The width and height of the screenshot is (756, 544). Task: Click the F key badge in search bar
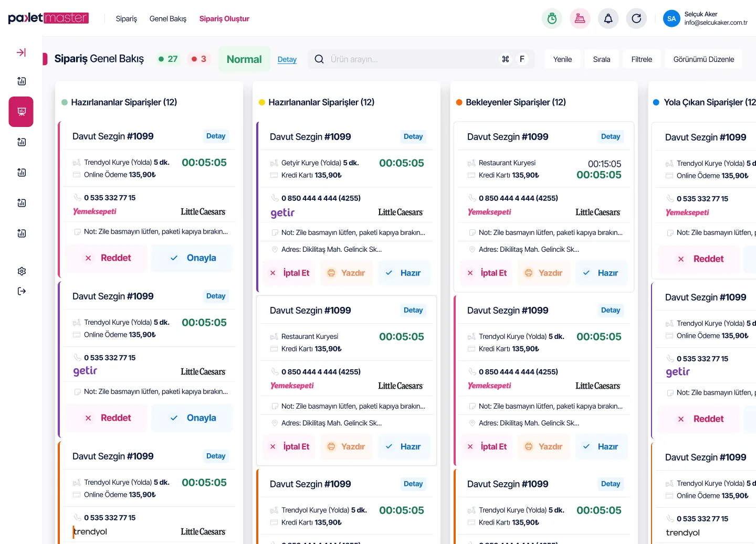[x=522, y=59]
